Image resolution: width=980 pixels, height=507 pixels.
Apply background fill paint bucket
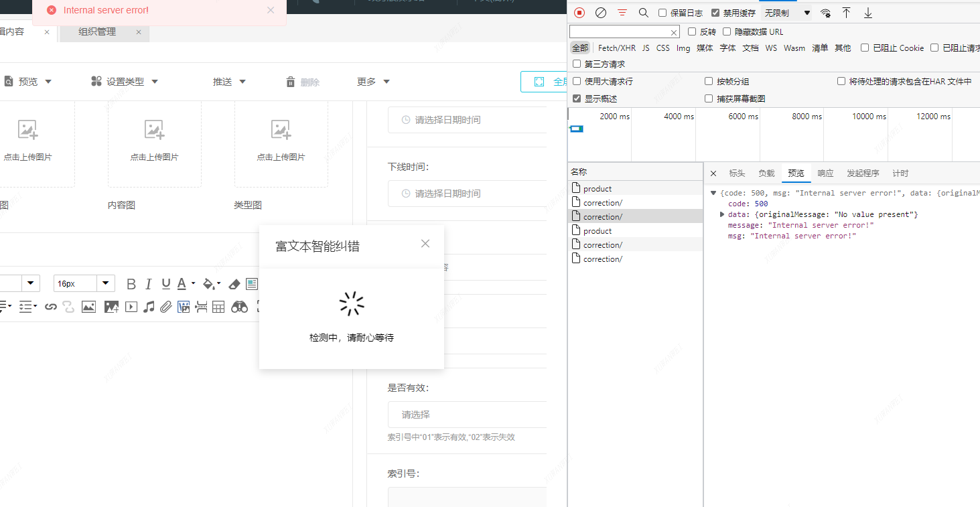pos(209,284)
